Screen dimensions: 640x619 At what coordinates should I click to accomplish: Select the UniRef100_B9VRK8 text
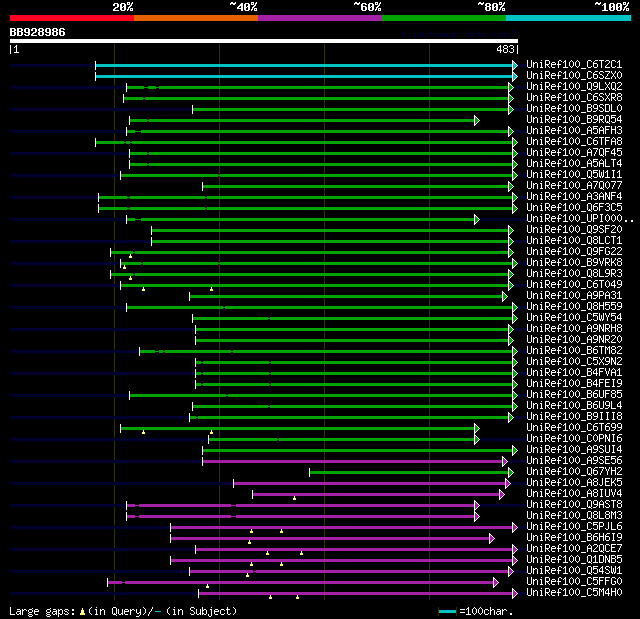(574, 263)
